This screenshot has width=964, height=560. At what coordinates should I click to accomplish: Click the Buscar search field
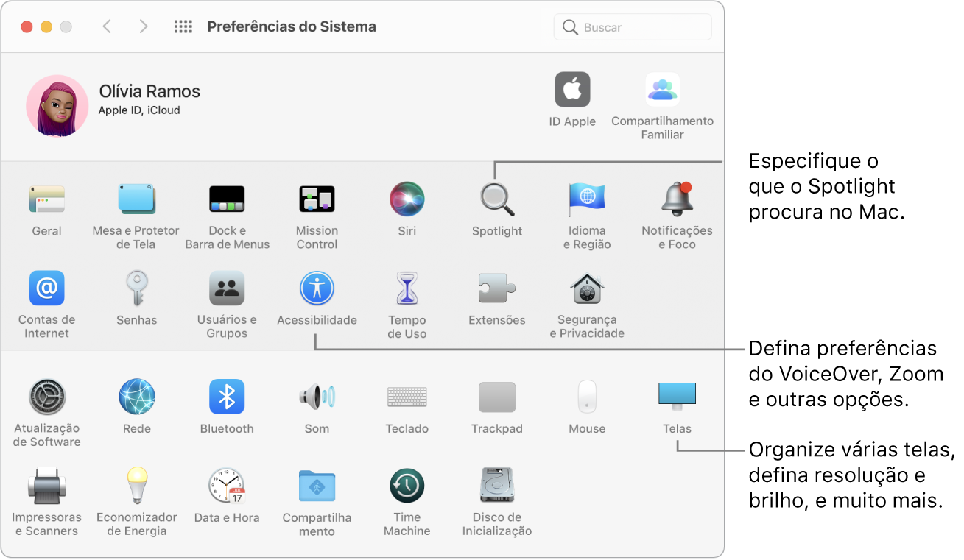click(632, 26)
